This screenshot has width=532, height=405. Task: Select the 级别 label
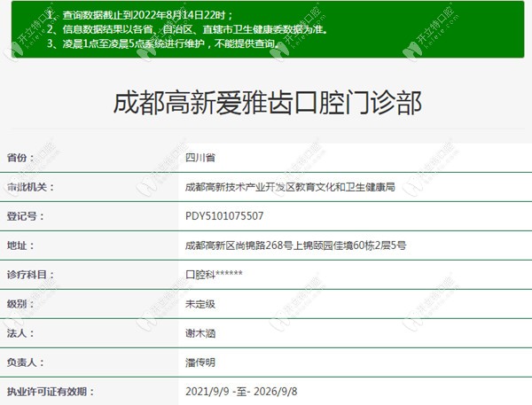tap(20, 304)
